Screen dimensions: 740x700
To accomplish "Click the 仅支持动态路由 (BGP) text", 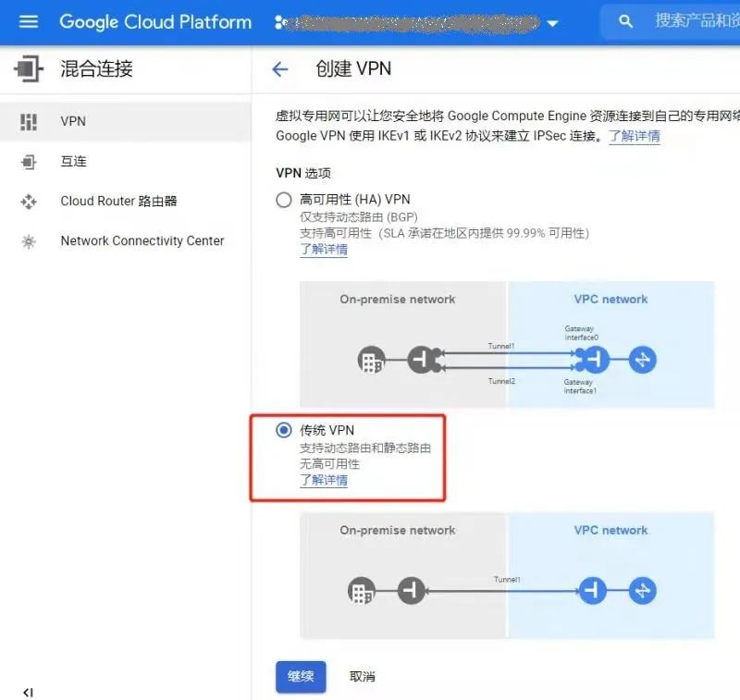I will pyautogui.click(x=359, y=217).
